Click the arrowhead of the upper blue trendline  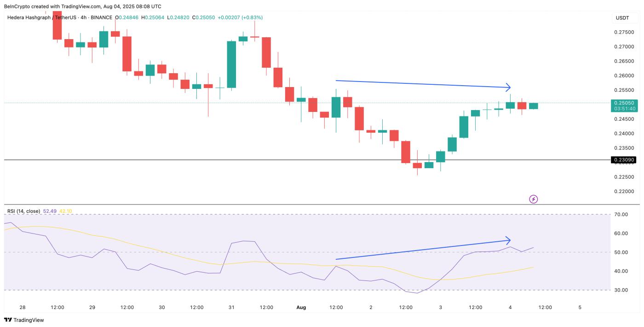click(x=508, y=87)
